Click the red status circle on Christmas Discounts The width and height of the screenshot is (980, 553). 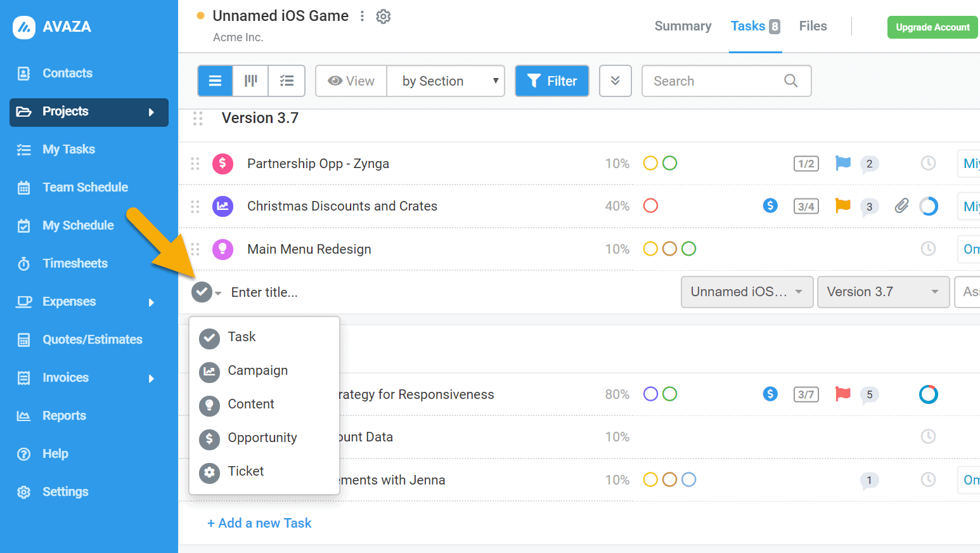(x=650, y=205)
